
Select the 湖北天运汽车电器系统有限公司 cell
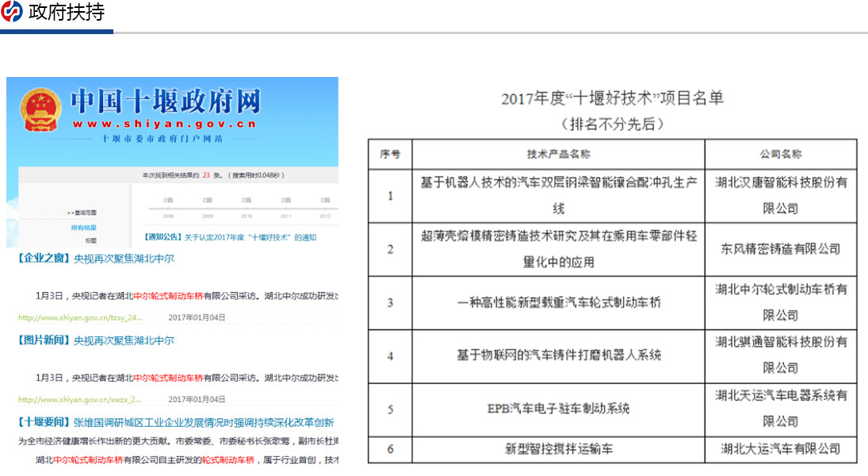pyautogui.click(x=781, y=409)
